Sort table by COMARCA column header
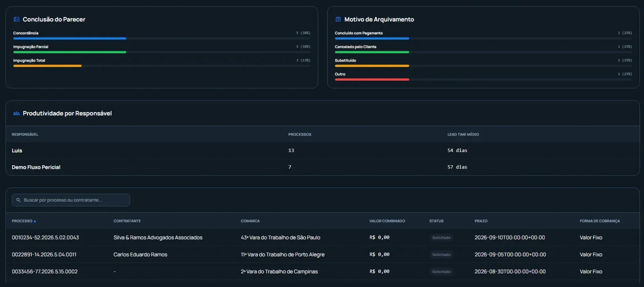Image resolution: width=644 pixels, height=287 pixels. 250,221
